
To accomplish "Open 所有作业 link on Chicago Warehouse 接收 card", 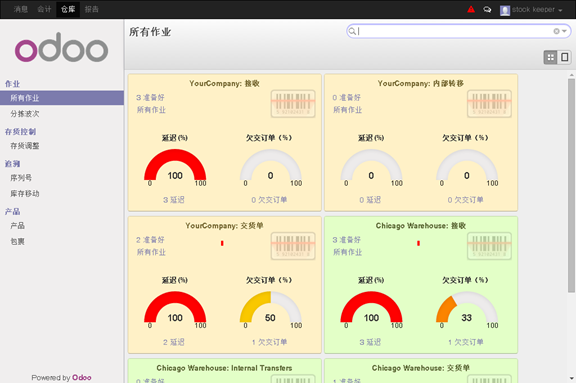I will [348, 252].
